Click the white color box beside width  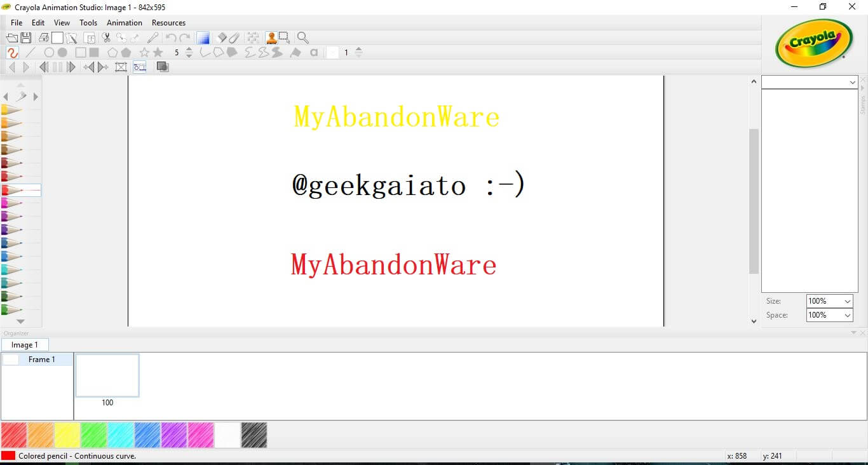[x=332, y=53]
